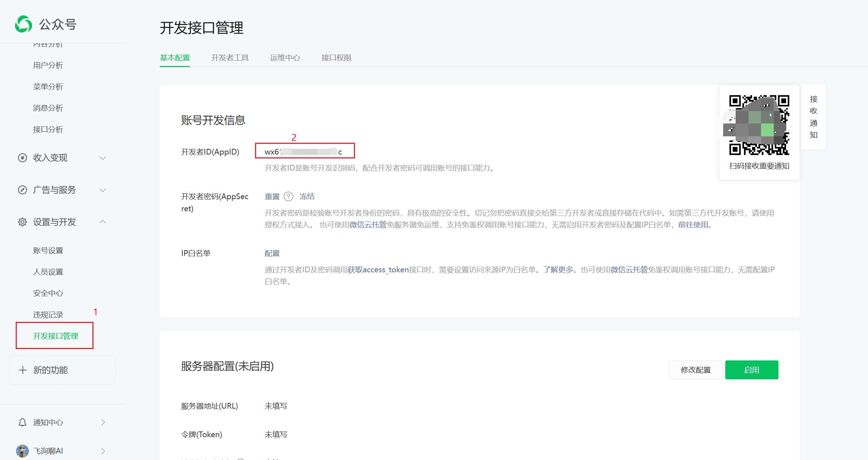Click the 飞询聊AI account avatar
Viewport: 868px width, 460px height.
coord(22,451)
